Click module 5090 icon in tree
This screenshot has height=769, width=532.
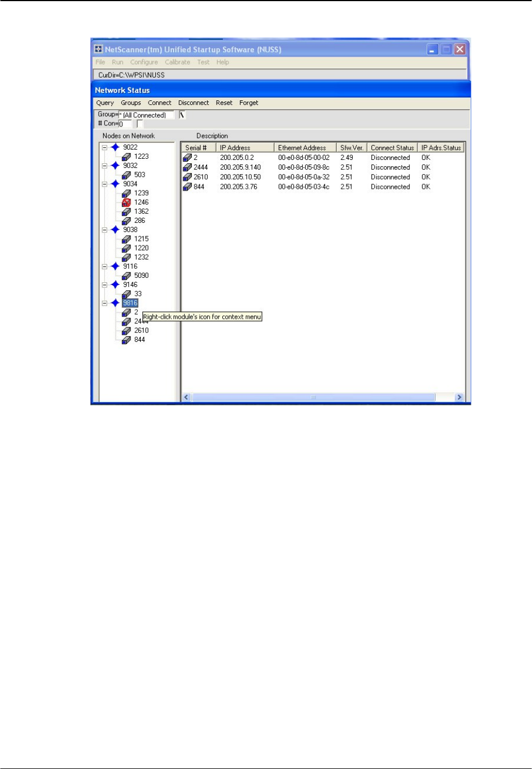[x=126, y=276]
